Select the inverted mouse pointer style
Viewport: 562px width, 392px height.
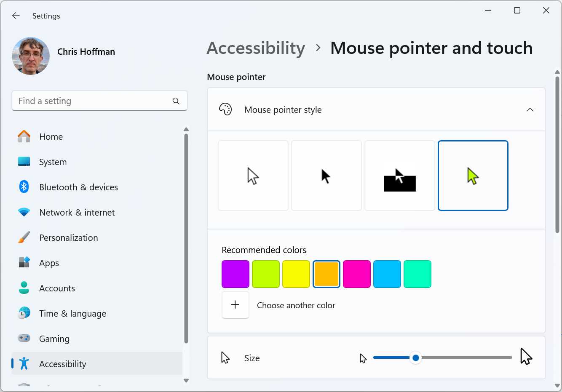[x=399, y=176]
